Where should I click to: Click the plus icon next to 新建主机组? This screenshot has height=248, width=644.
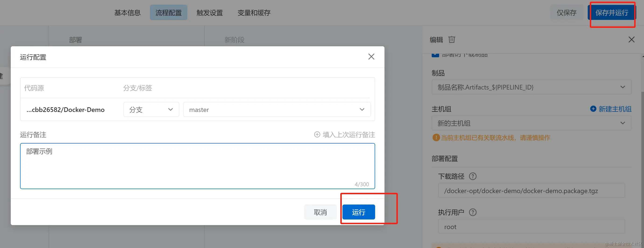593,109
